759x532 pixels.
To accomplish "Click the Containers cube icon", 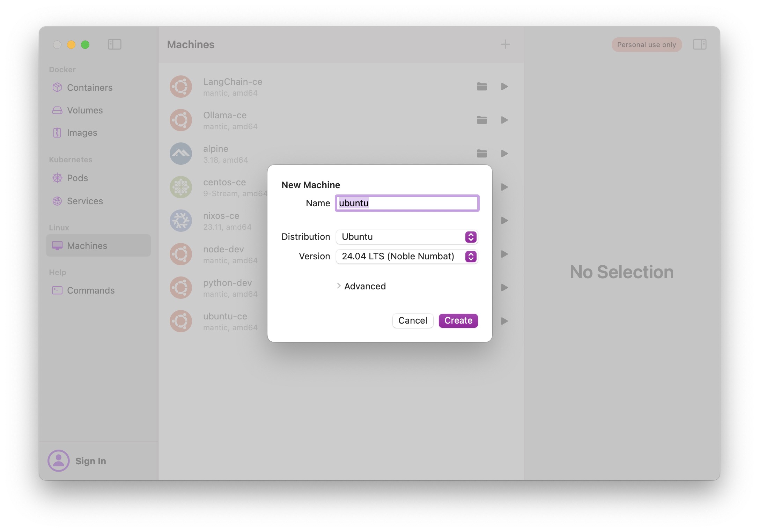I will (x=57, y=88).
